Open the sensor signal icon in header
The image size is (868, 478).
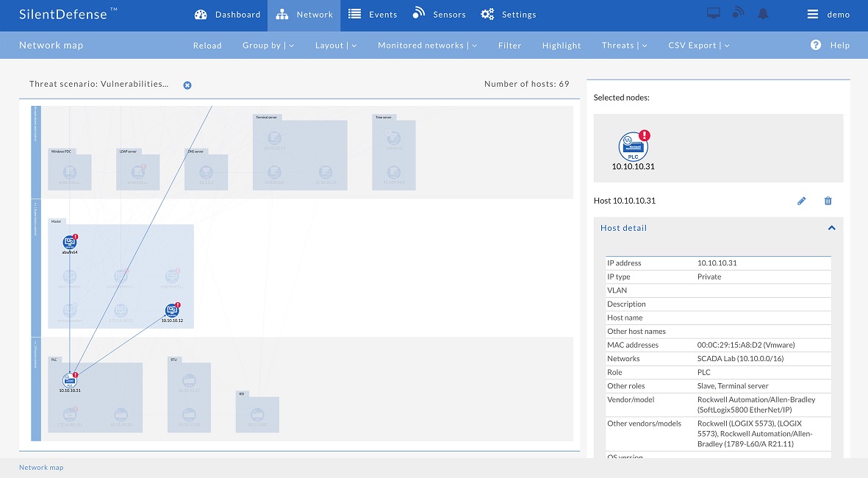(x=738, y=14)
